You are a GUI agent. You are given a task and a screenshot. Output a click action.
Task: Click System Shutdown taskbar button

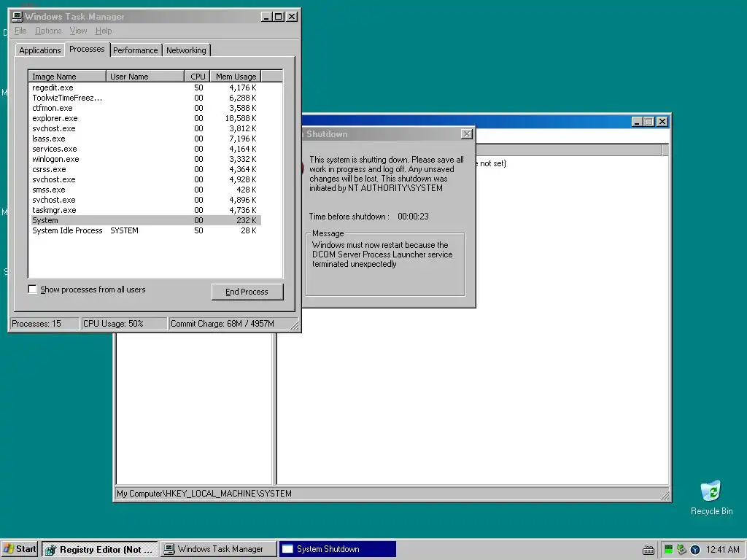(337, 549)
